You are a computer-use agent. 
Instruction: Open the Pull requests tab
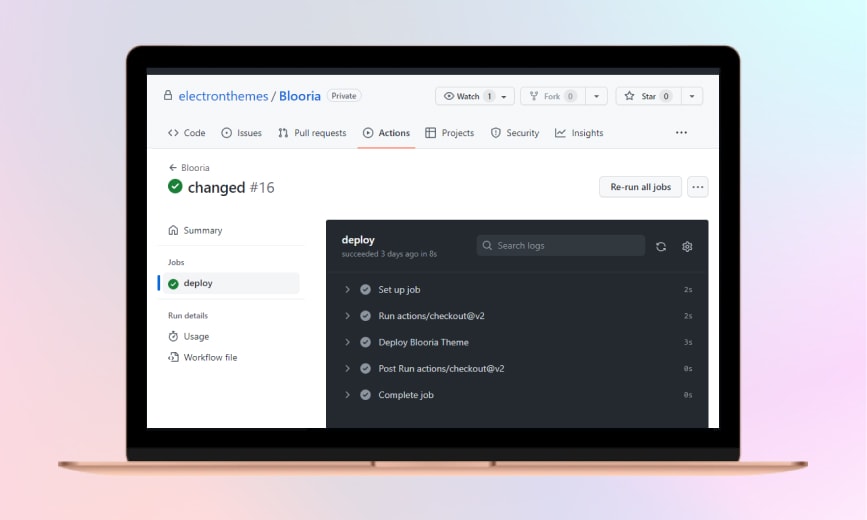point(312,133)
